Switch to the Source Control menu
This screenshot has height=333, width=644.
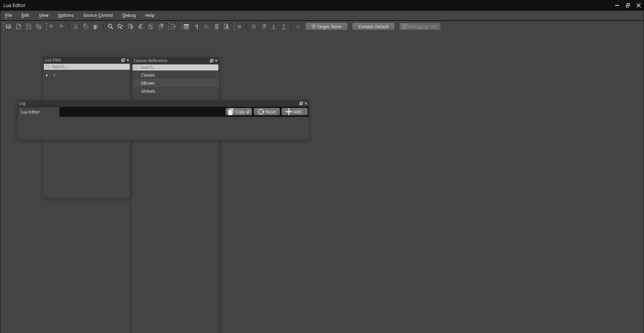click(x=98, y=15)
